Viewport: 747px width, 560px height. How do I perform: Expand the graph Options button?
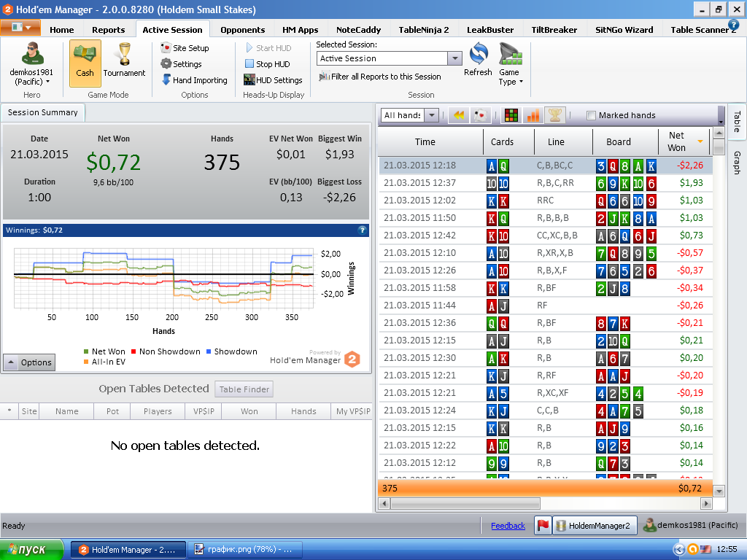[29, 362]
